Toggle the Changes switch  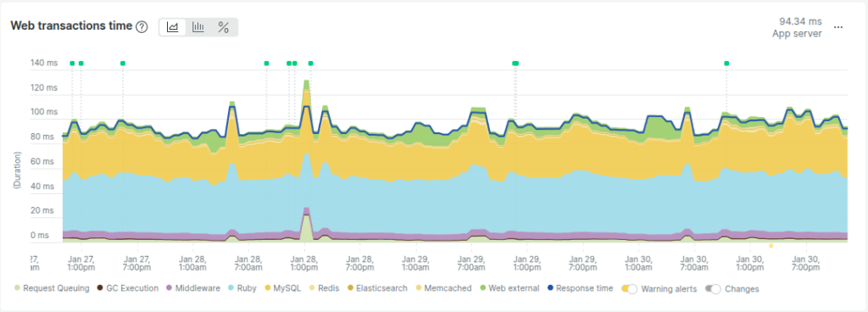(x=713, y=289)
